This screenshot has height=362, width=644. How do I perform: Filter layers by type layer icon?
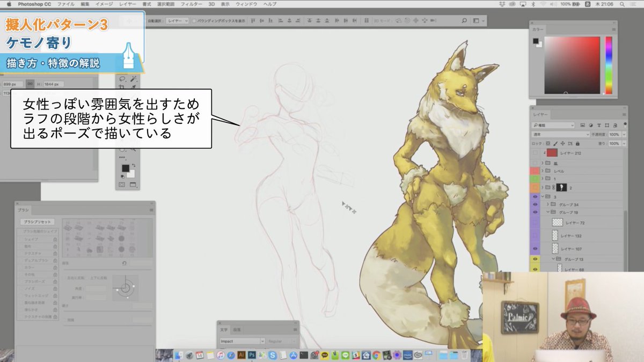(599, 125)
